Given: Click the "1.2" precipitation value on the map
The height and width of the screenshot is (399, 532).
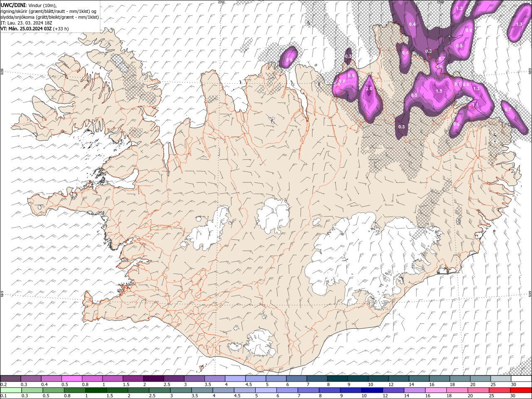Looking at the screenshot, I should pos(459,8).
